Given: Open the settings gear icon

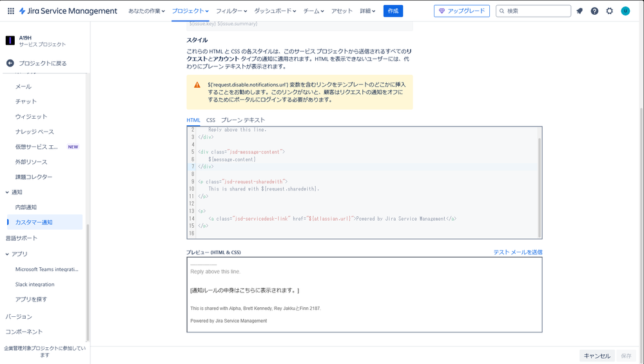Looking at the screenshot, I should point(609,11).
